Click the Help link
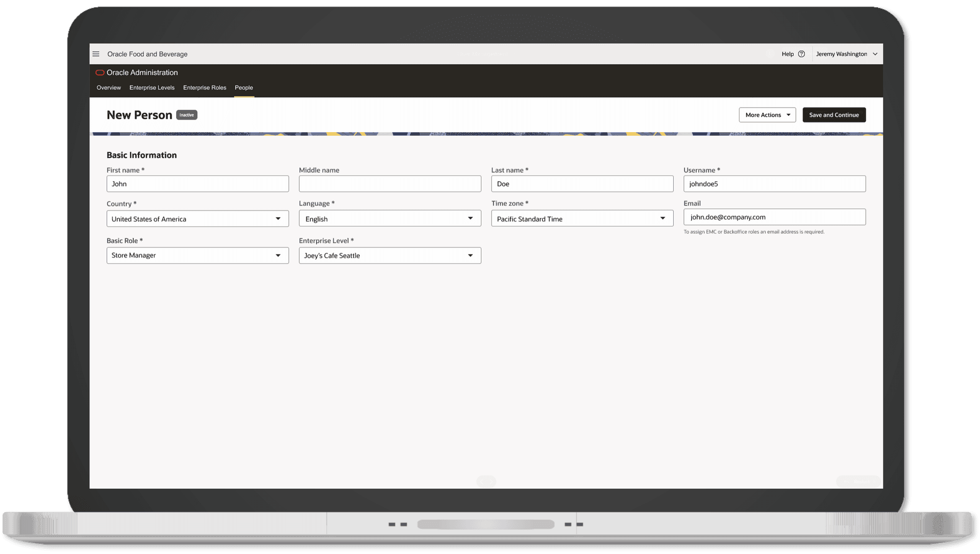Image resolution: width=980 pixels, height=554 pixels. tap(788, 54)
